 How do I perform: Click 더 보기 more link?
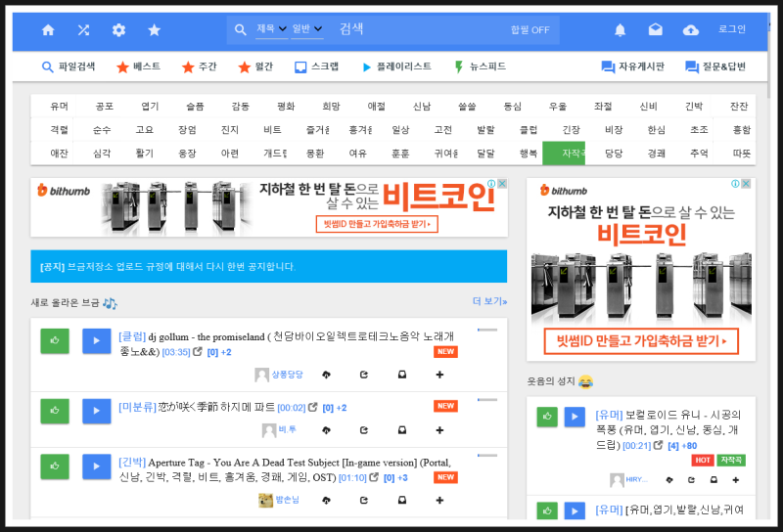click(490, 301)
